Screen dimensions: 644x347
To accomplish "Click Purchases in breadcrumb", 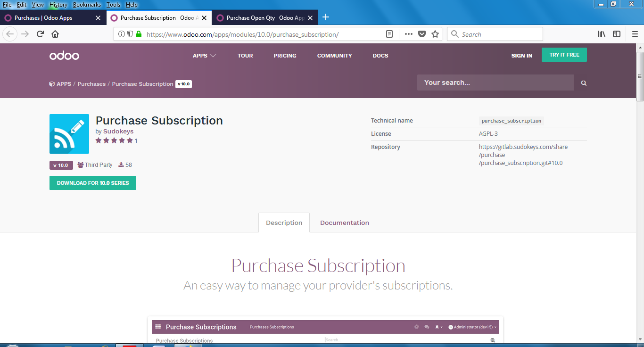I will coord(91,84).
